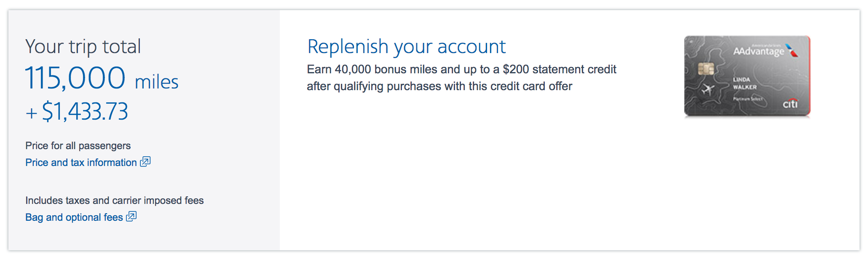Click popup icon next to Bag and optional fees
Viewport: 868px width, 257px height.
click(131, 217)
